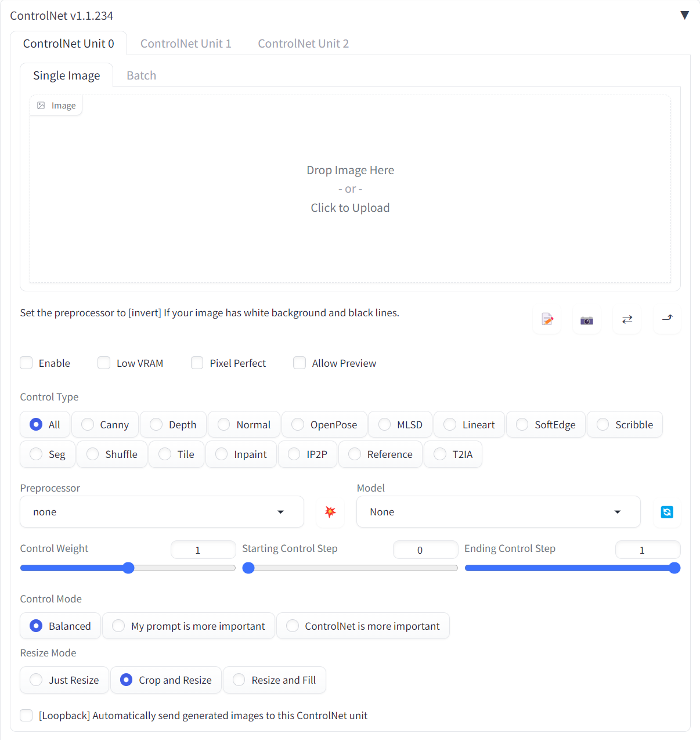Select Shuffle control type
The image size is (700, 740).
[x=112, y=454]
